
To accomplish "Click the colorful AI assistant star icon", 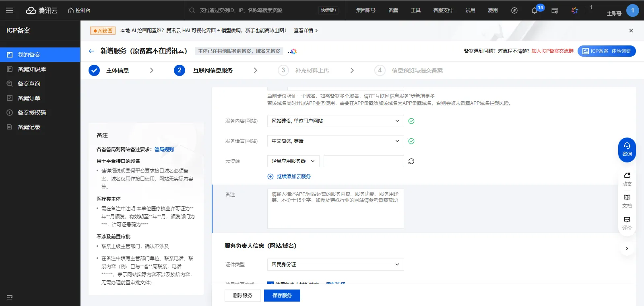I will click(x=575, y=10).
